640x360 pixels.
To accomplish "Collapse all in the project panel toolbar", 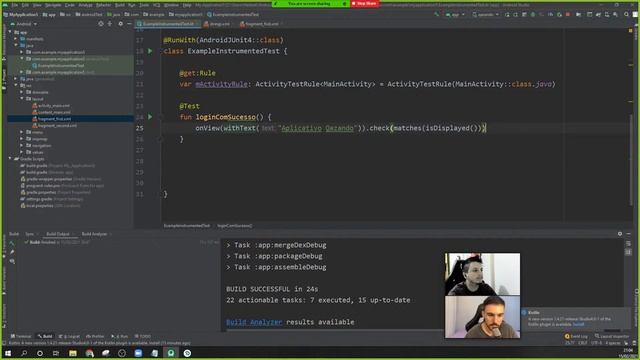I will pyautogui.click(x=110, y=24).
